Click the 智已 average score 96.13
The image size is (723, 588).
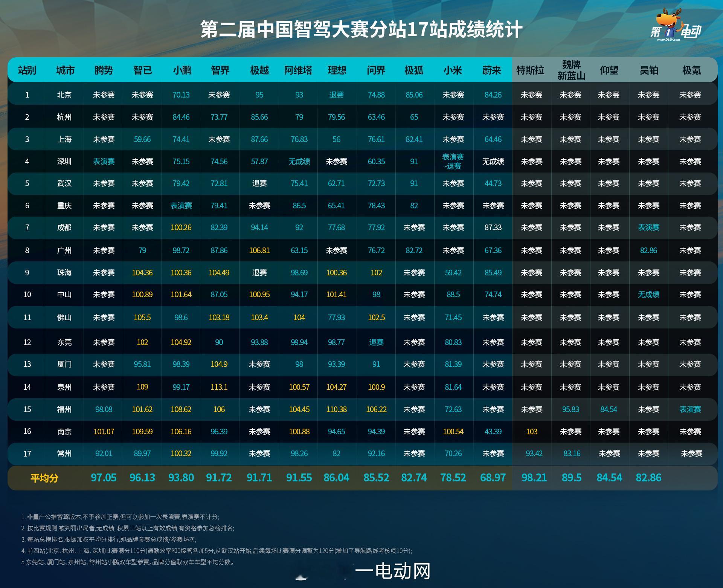click(x=142, y=478)
